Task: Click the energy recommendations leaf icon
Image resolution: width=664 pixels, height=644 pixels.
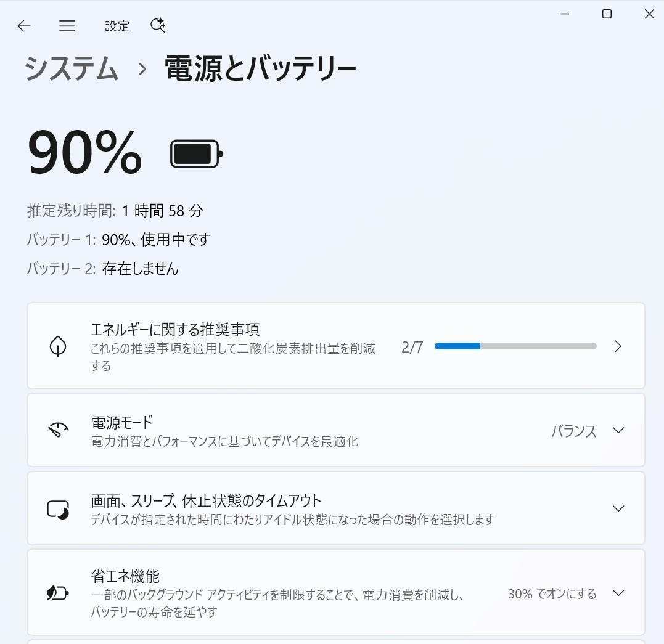Action: coord(57,346)
